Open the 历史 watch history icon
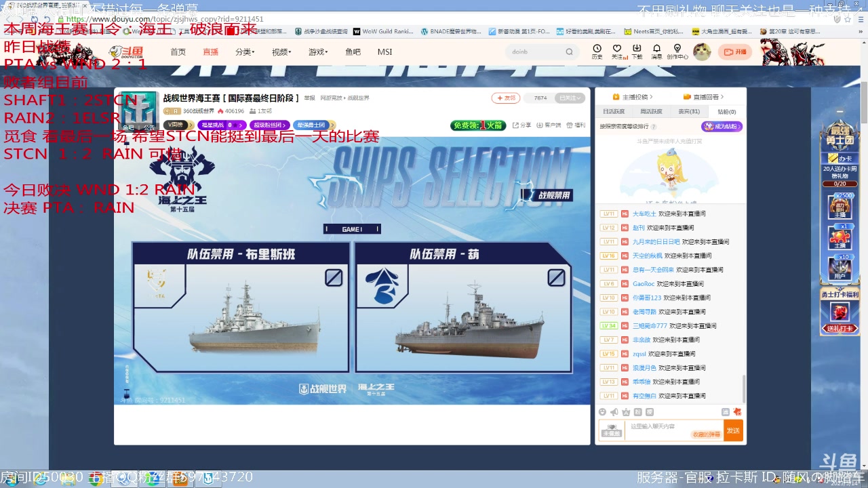 [597, 52]
